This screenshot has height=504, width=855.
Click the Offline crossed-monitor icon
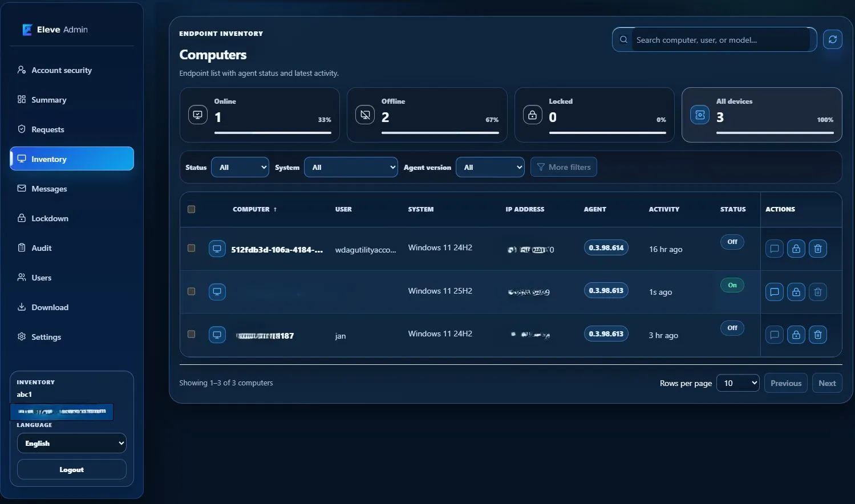pyautogui.click(x=365, y=115)
